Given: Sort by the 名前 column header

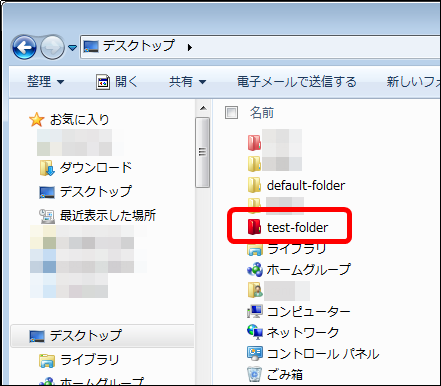Looking at the screenshot, I should point(262,113).
